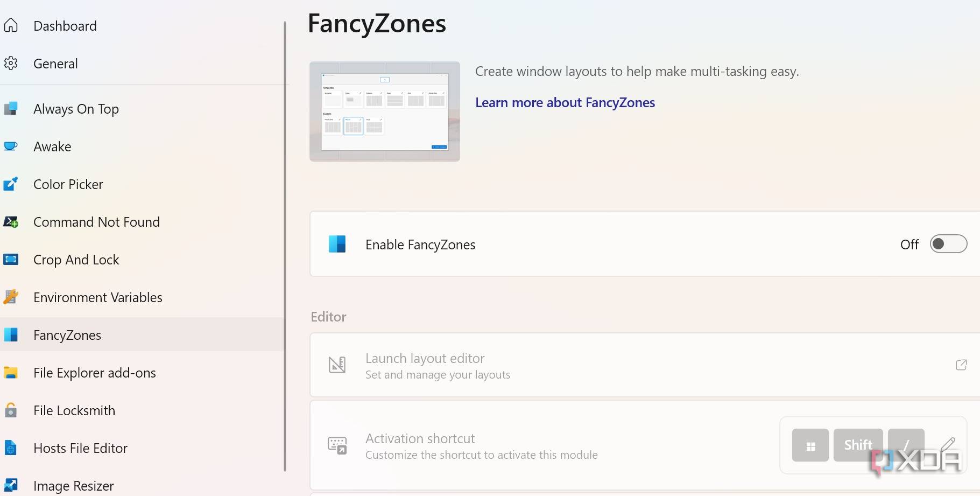Open Environment Variables page
The width and height of the screenshot is (980, 496).
[x=143, y=297]
